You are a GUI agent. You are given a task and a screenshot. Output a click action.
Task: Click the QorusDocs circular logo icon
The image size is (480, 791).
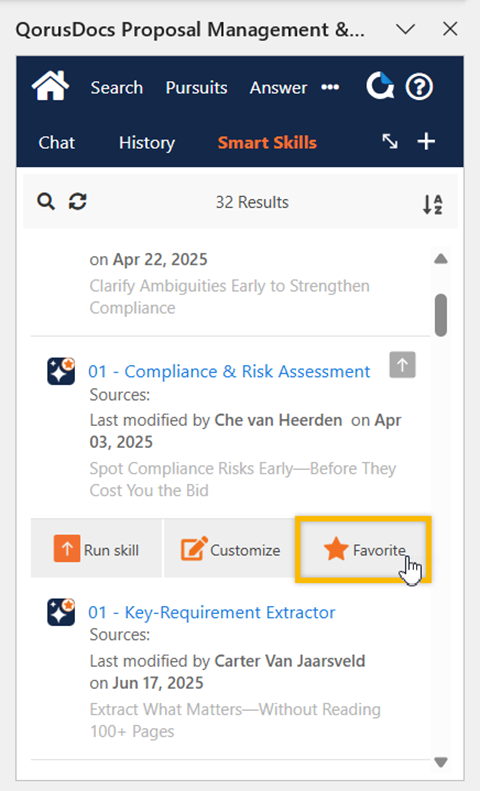(380, 86)
